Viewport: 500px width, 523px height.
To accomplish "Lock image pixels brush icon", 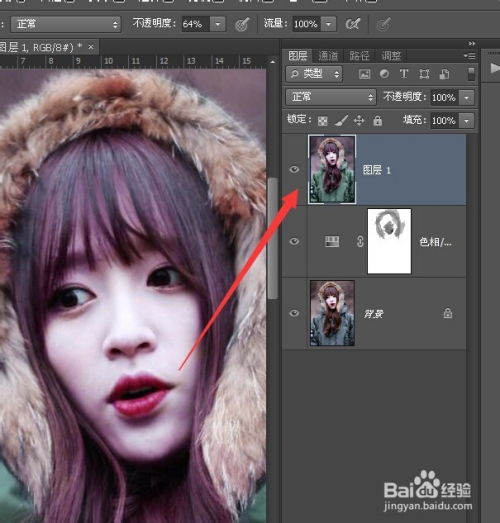I will [x=341, y=120].
